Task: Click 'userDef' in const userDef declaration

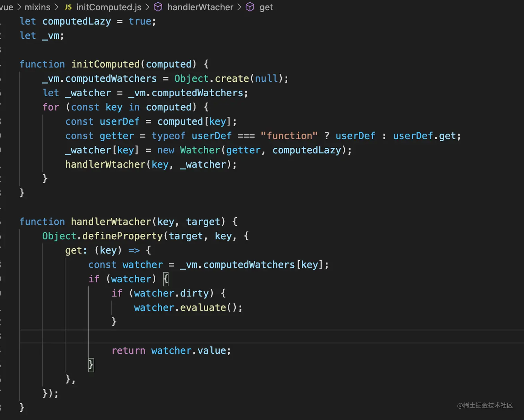Action: [120, 122]
